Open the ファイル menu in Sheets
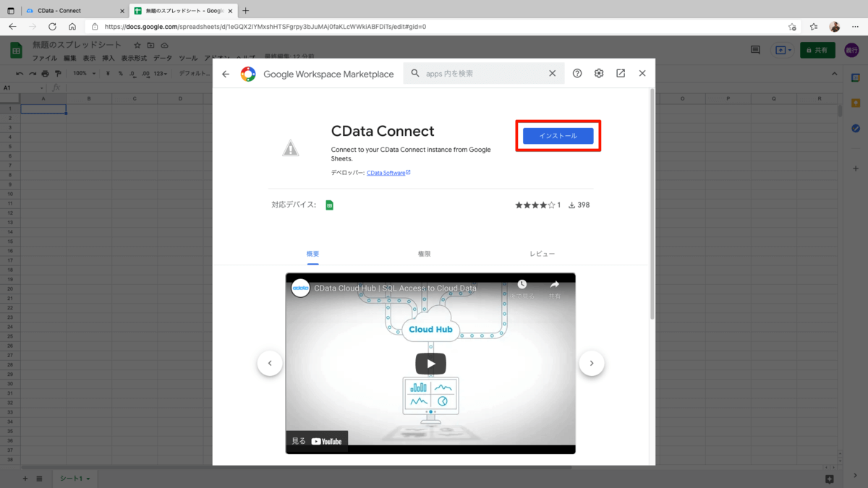Image resolution: width=868 pixels, height=488 pixels. 44,58
